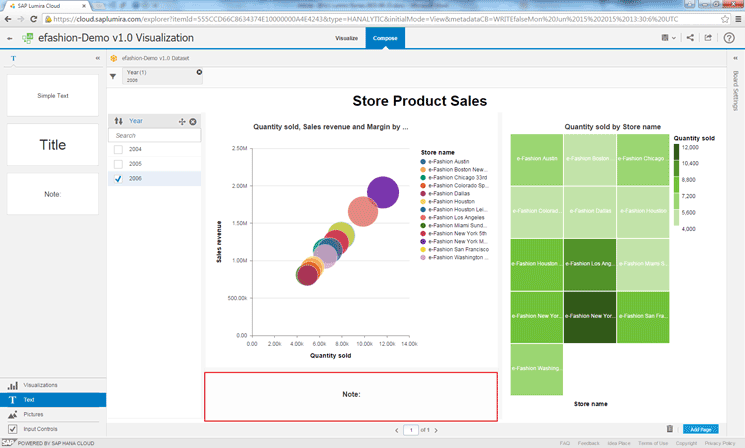
Task: Sort the Year input control list
Action: coord(118,121)
